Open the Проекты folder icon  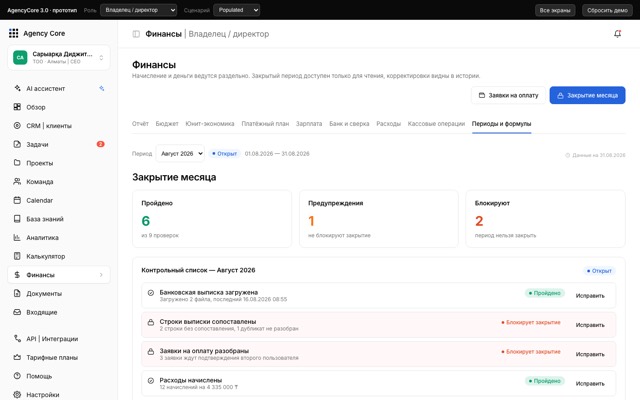[x=17, y=163]
